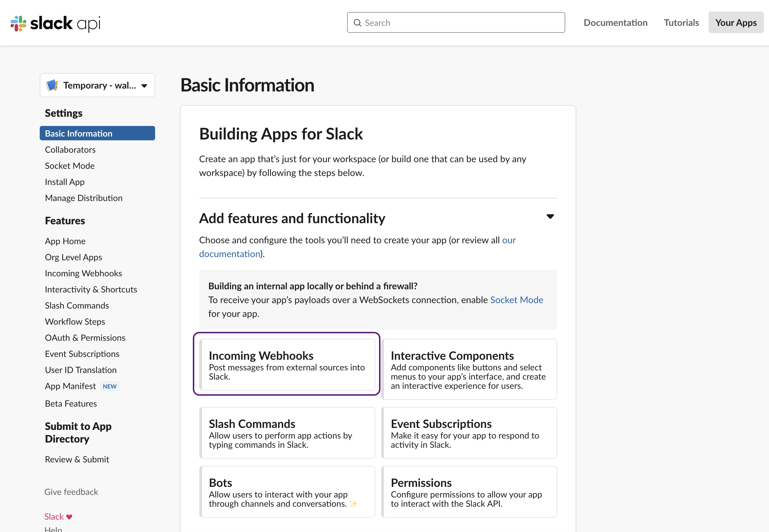Open Event Subscriptions in the sidebar
The width and height of the screenshot is (769, 532).
click(x=82, y=354)
